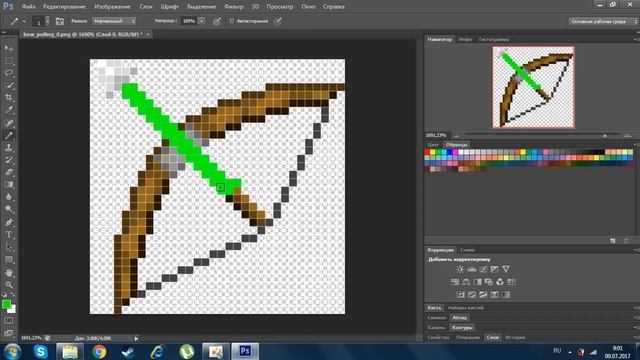The image size is (640, 360).
Task: Select the Rectangle shape tool
Action: pyautogui.click(x=9, y=260)
